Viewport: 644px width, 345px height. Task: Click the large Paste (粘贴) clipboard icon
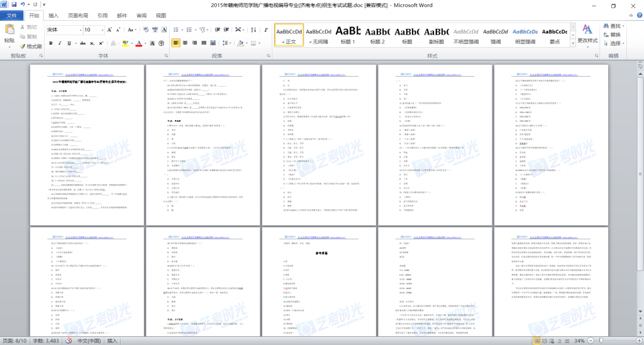pos(9,32)
